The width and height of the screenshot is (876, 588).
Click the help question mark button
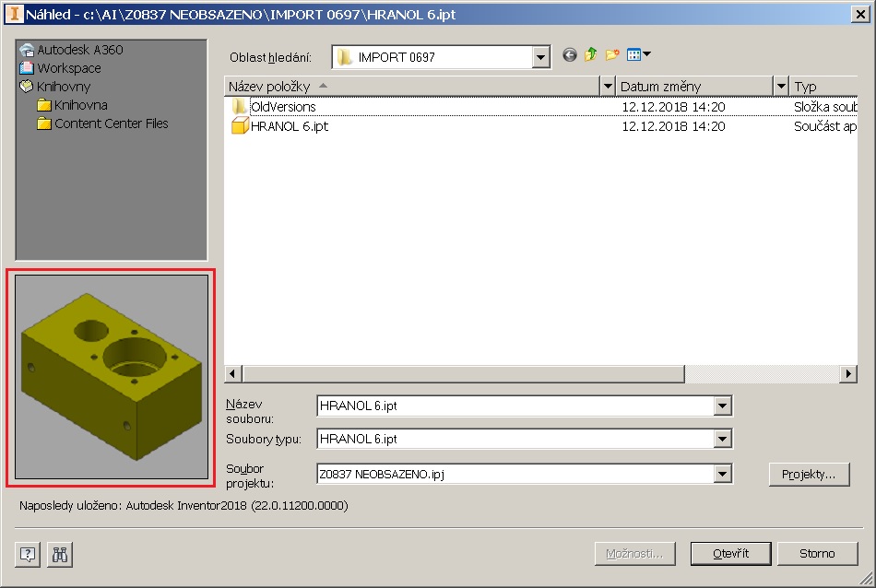pos(28,554)
